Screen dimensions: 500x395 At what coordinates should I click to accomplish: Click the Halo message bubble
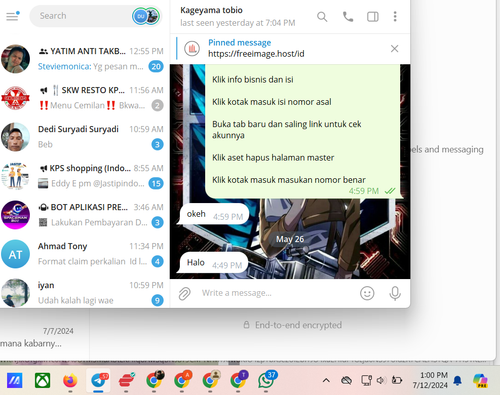point(213,263)
